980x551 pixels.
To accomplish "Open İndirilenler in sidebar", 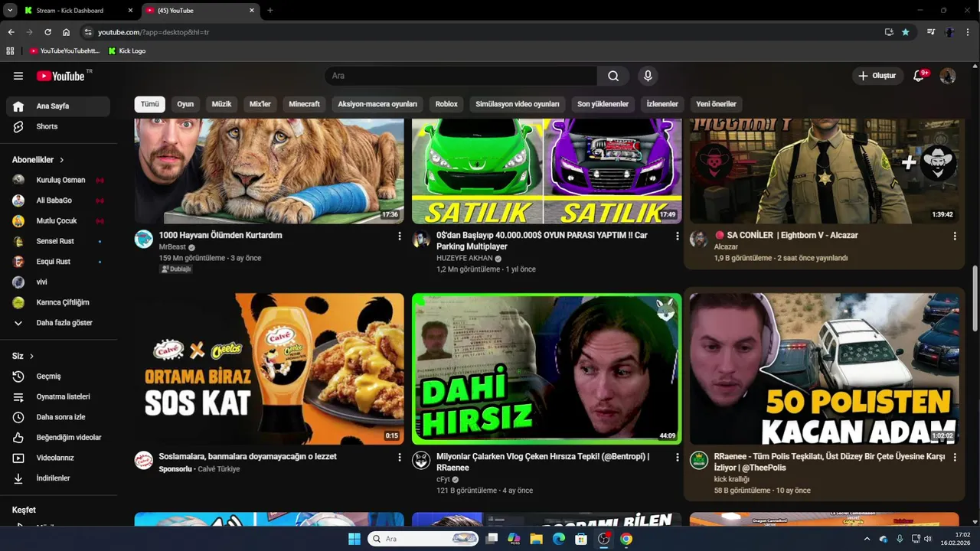I will 58,478.
